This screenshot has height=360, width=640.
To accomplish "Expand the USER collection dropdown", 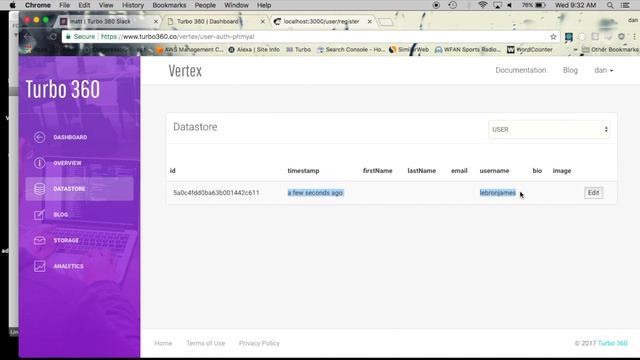I will (549, 129).
